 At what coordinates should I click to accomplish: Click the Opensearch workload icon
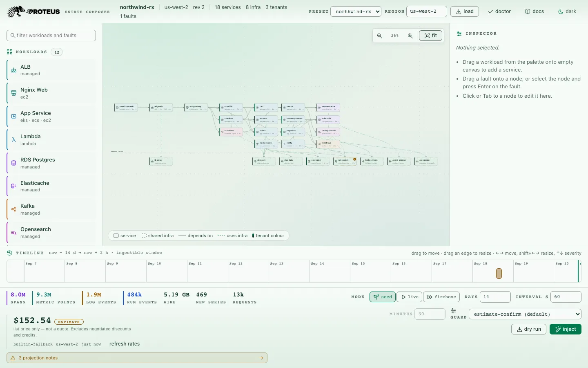[x=13, y=233]
